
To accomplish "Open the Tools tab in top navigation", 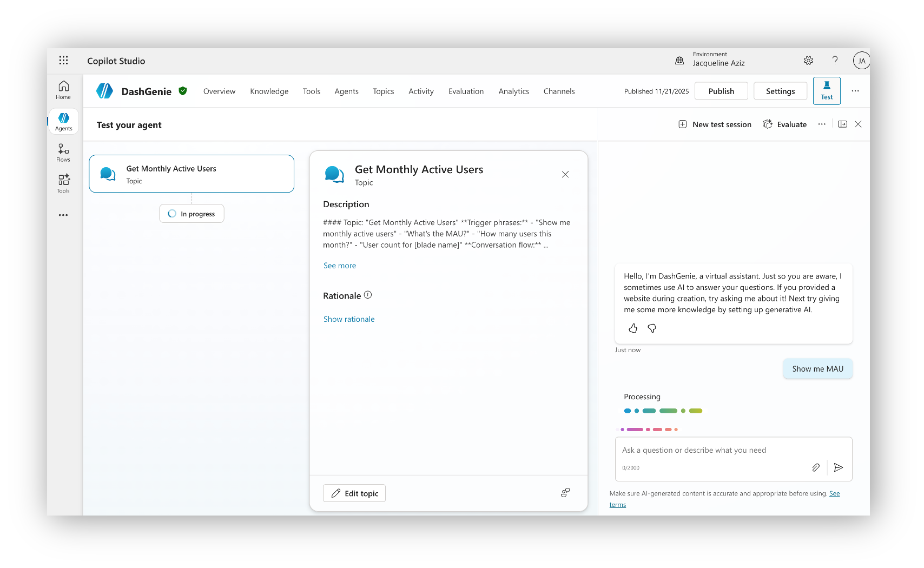I will (312, 91).
